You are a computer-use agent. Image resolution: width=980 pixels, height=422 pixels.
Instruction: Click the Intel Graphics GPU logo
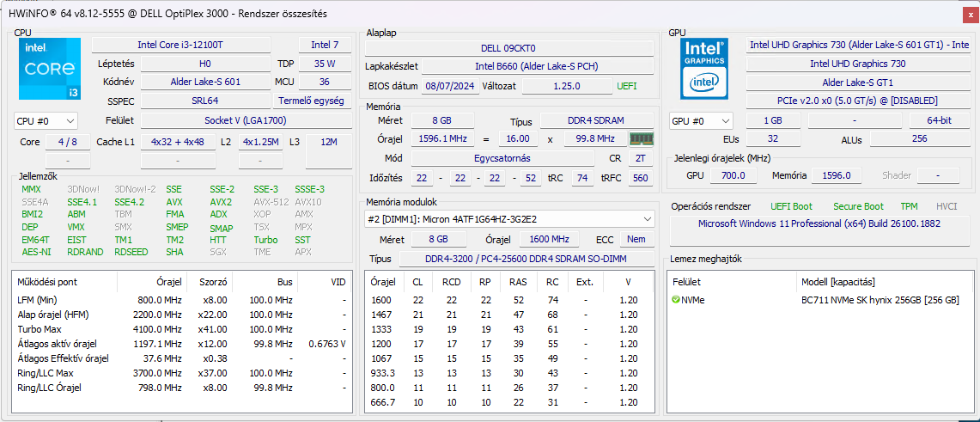point(704,69)
